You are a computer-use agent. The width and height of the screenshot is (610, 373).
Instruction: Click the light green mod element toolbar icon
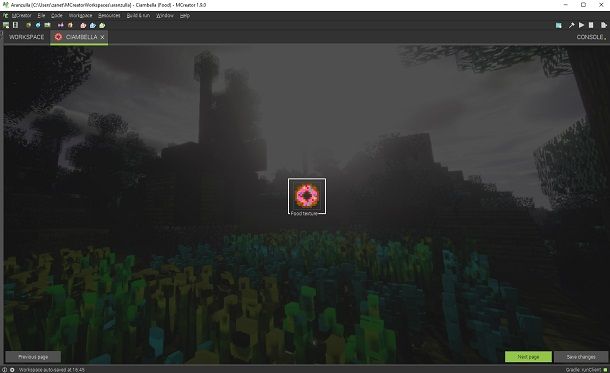[102, 25]
